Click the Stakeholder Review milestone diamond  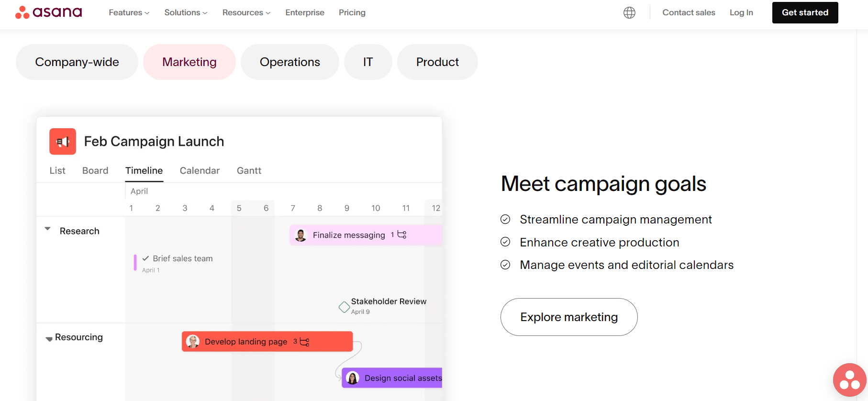pos(344,307)
